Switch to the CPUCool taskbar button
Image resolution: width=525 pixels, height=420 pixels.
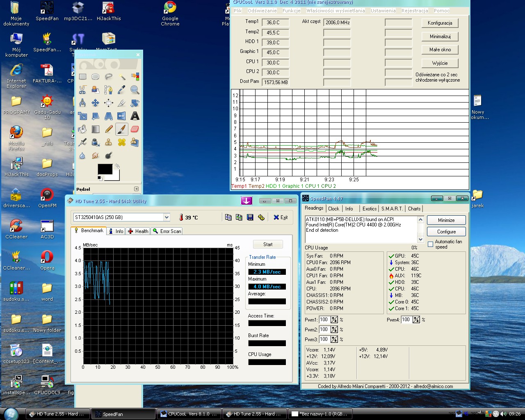coord(189,414)
